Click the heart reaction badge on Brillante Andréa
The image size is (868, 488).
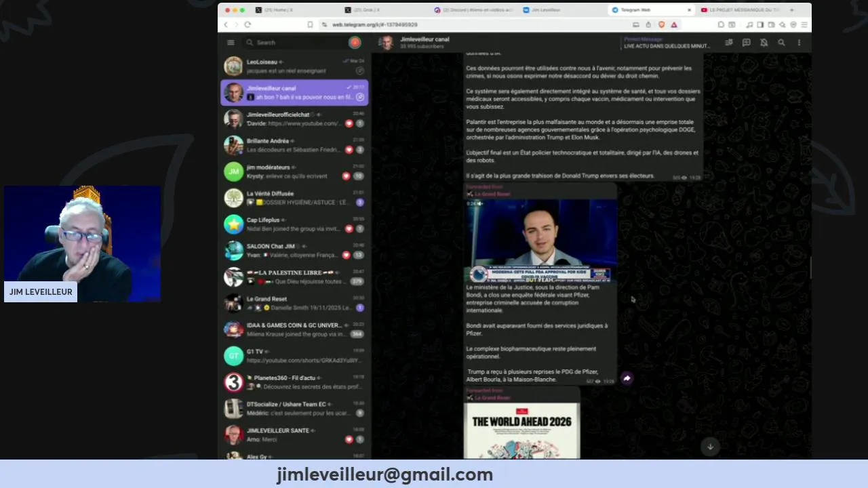349,150
